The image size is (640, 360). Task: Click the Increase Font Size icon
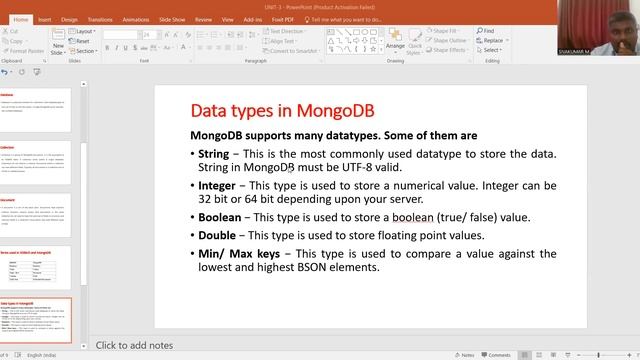[167, 36]
